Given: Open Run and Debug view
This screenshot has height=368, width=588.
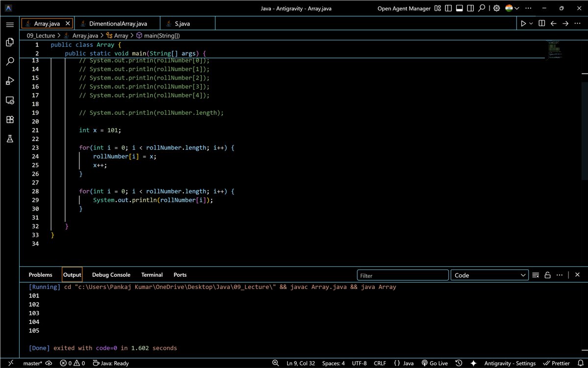Looking at the screenshot, I should [x=10, y=81].
